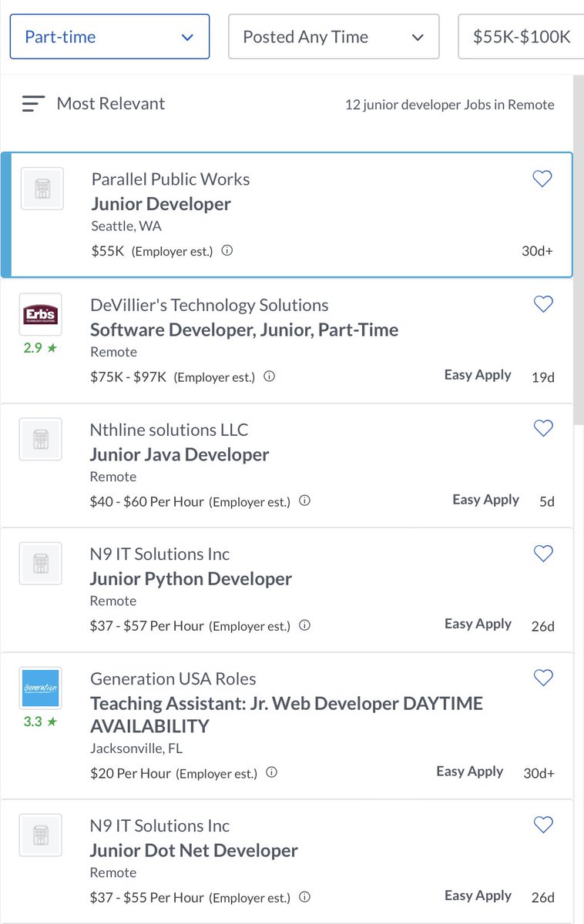Click the info icon beside $40 - $60 Per Hour
584x924 pixels.
[304, 501]
